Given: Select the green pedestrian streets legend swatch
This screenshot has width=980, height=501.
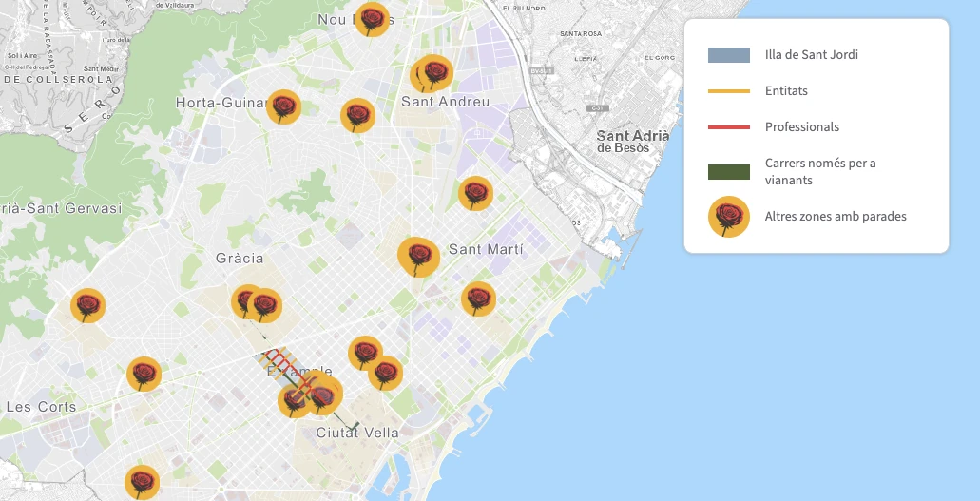Looking at the screenshot, I should pos(728,171).
